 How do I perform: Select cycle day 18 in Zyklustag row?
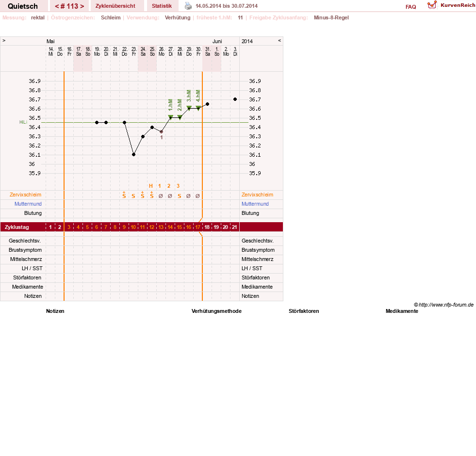coord(207,227)
